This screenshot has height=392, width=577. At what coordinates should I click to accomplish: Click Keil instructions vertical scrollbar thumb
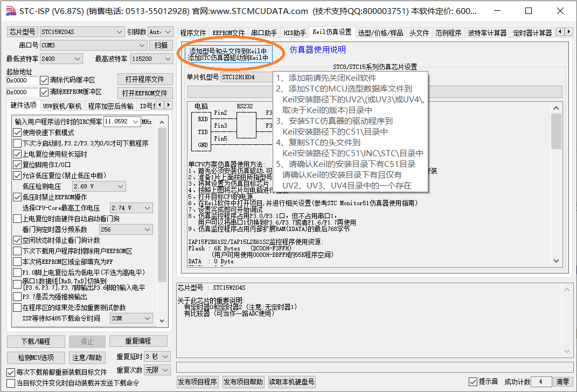coord(556,131)
